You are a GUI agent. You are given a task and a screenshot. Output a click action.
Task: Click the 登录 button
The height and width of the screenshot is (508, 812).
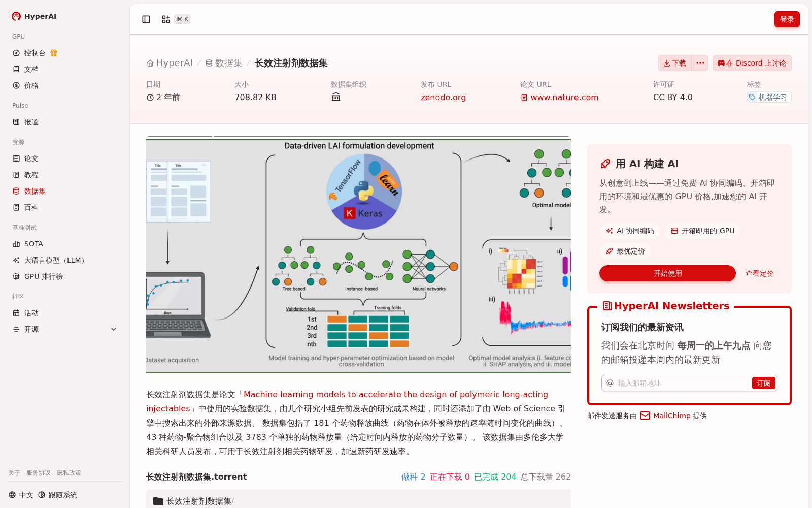tap(787, 19)
